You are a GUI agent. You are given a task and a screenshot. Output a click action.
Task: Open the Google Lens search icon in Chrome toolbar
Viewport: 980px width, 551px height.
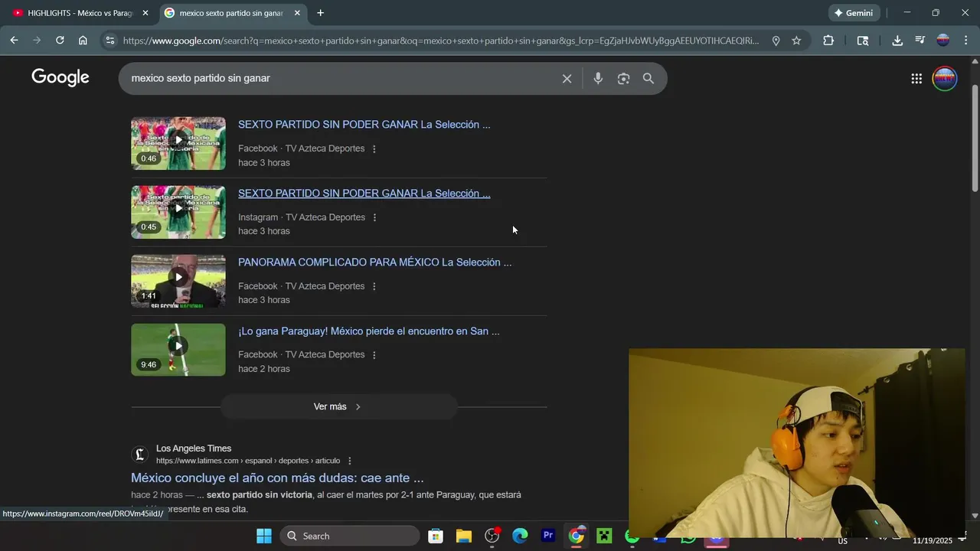863,41
